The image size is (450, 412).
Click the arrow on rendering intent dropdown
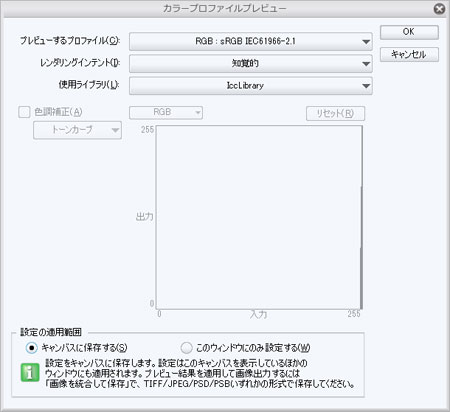(x=366, y=64)
